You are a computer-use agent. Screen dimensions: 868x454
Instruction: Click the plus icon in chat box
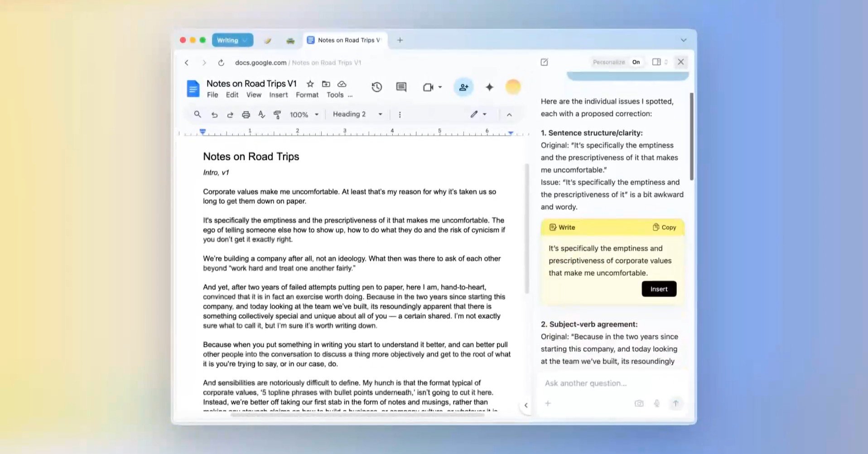point(548,403)
